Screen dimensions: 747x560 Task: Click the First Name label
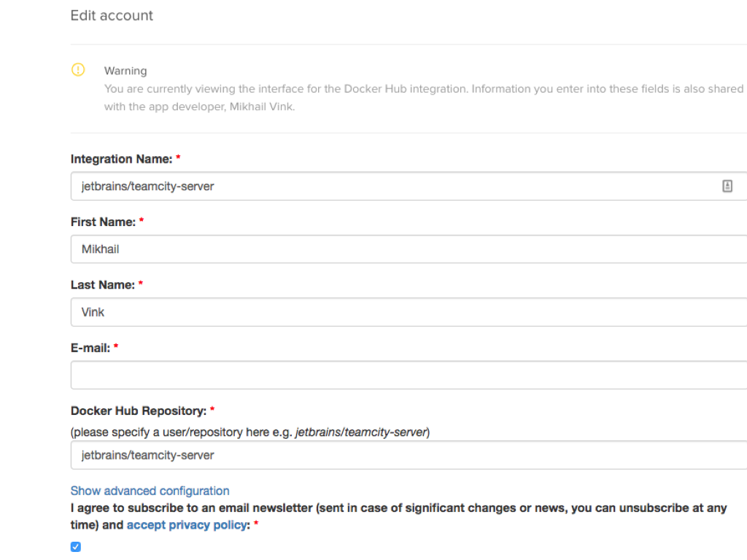[103, 222]
